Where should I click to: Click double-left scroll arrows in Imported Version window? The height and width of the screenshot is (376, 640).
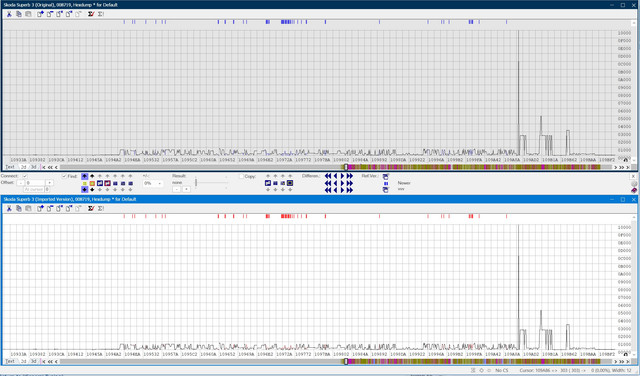[x=50, y=361]
